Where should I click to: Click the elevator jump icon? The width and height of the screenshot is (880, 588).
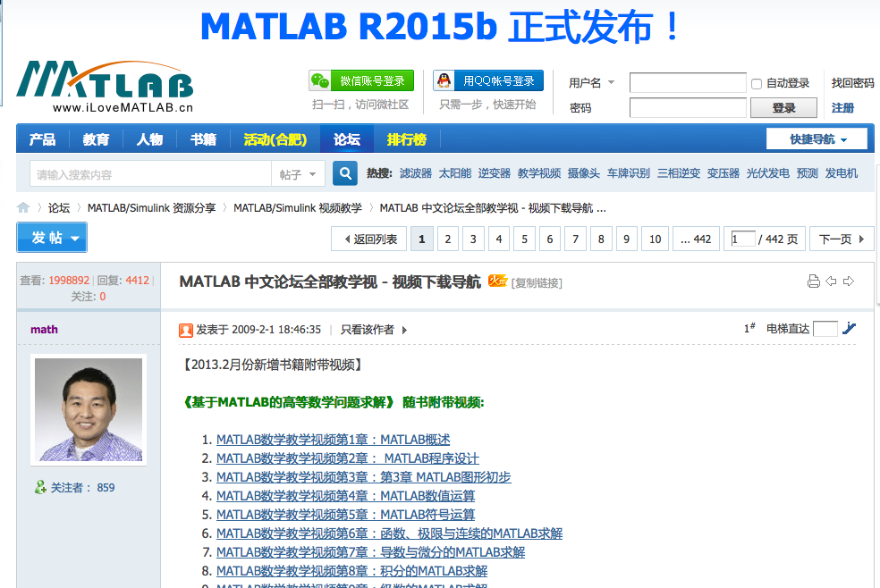pyautogui.click(x=849, y=329)
